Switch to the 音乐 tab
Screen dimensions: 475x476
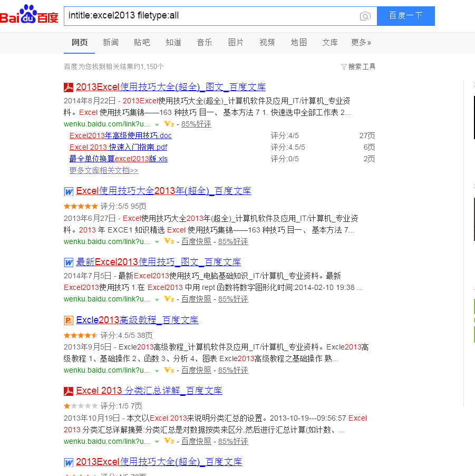click(205, 43)
